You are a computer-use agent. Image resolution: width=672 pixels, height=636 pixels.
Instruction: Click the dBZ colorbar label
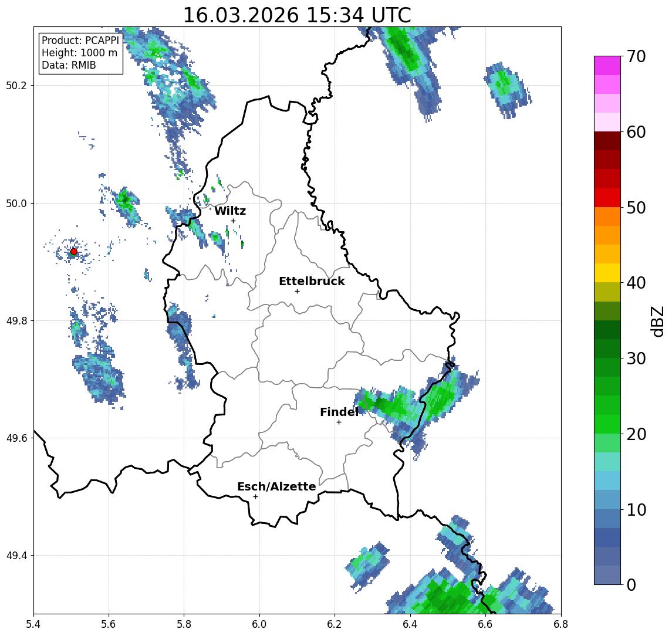click(657, 322)
